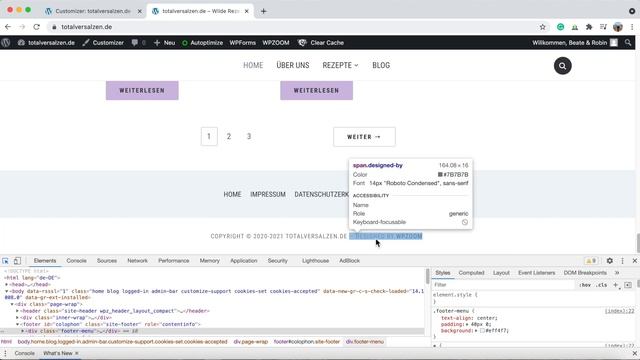640x360 pixels.
Task: Expand the padding shorthand triangle
Action: tap(467, 324)
